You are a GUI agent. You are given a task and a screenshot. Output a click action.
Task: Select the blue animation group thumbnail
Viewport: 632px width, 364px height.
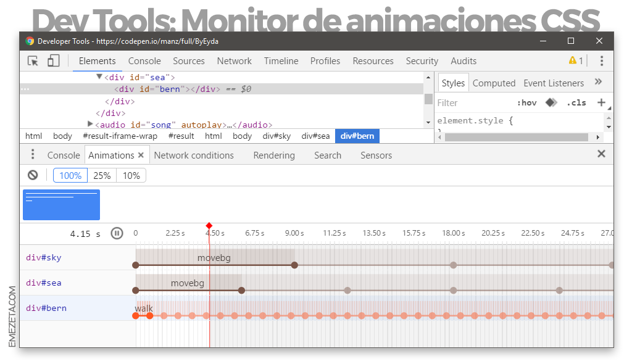(x=61, y=205)
